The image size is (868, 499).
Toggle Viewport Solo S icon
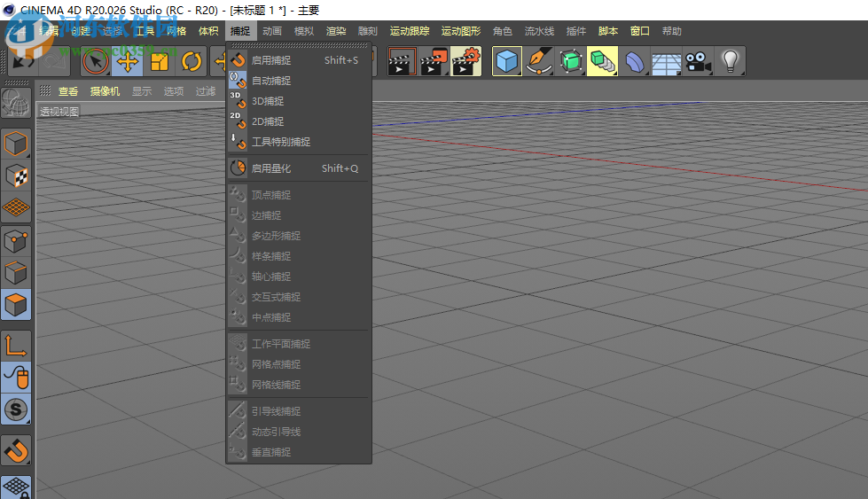(15, 410)
